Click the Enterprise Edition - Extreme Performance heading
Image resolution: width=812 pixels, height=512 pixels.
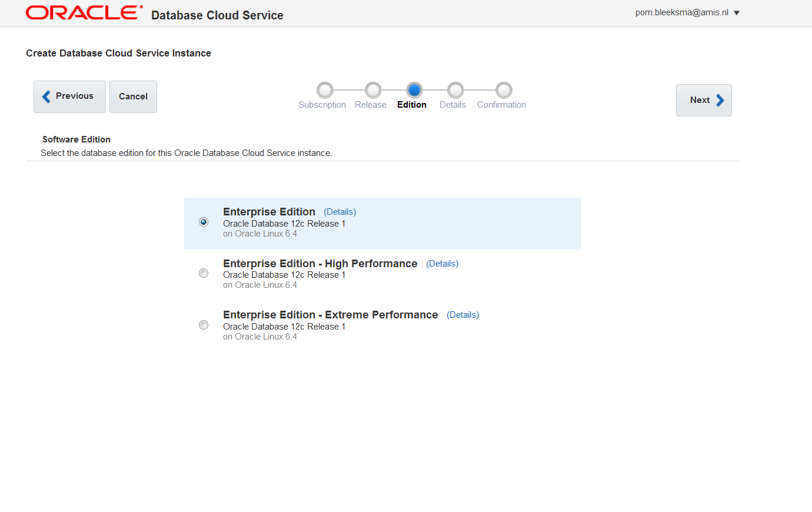pyautogui.click(x=330, y=315)
